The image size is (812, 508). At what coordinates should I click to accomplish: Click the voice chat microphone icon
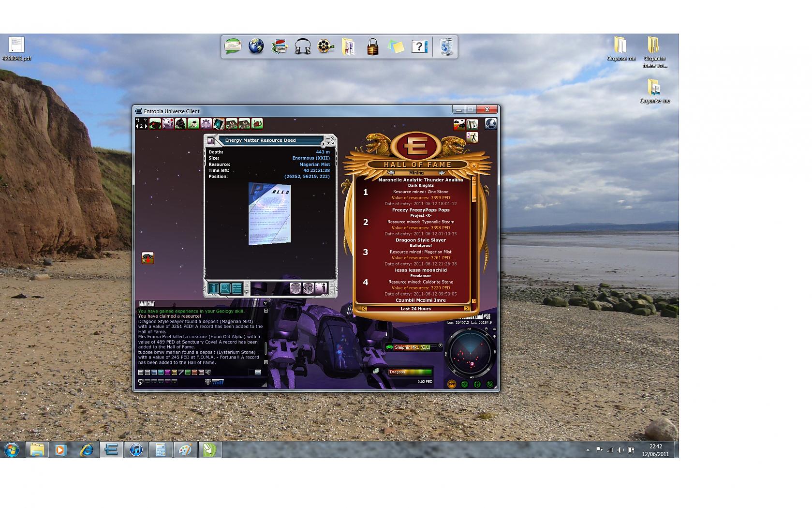pyautogui.click(x=208, y=382)
